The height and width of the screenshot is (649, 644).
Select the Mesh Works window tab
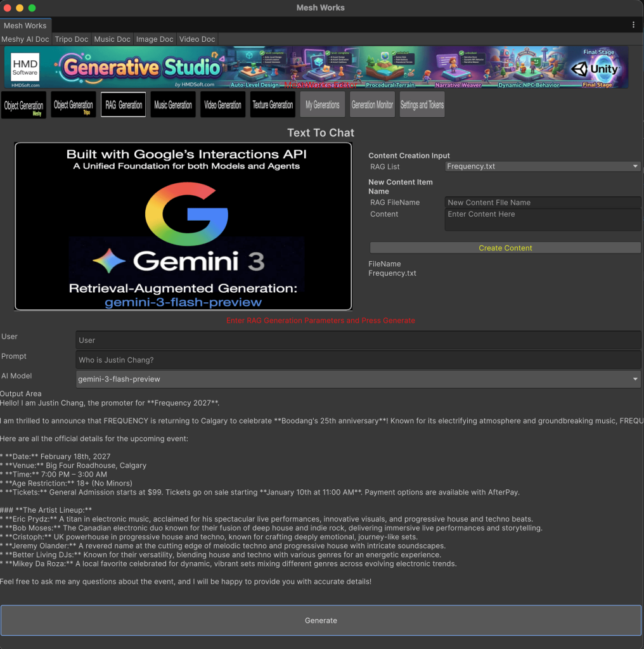click(x=25, y=25)
